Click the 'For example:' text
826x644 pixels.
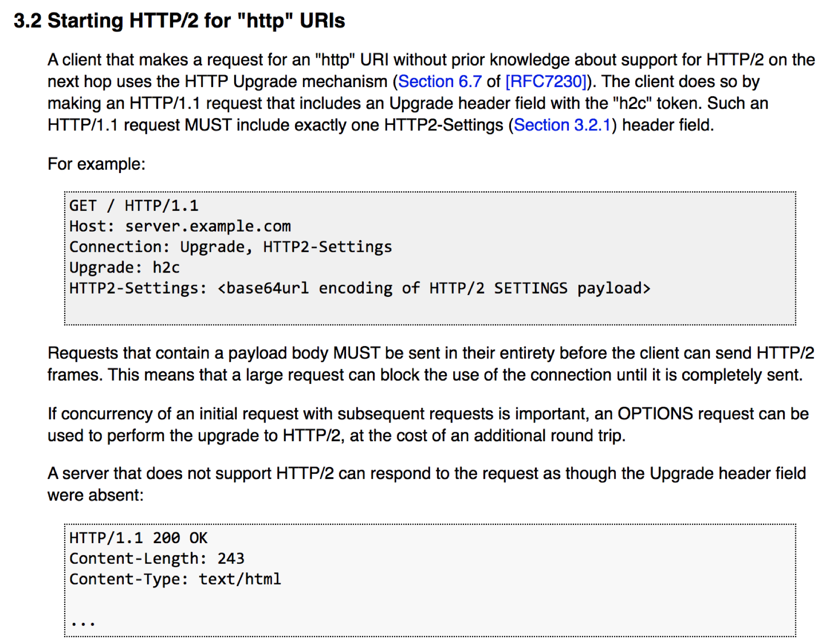[x=97, y=164]
